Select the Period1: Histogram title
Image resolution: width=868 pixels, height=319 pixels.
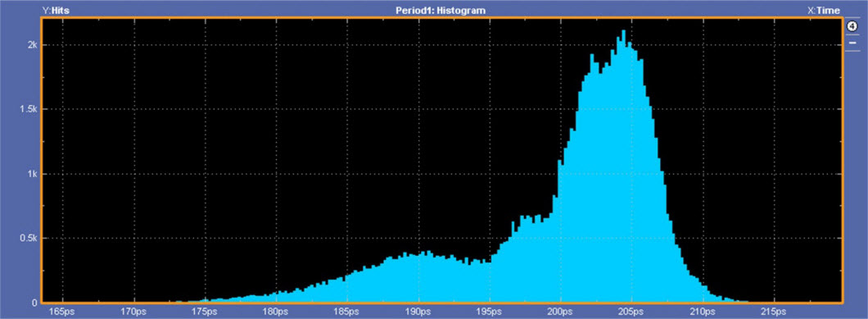pos(441,10)
